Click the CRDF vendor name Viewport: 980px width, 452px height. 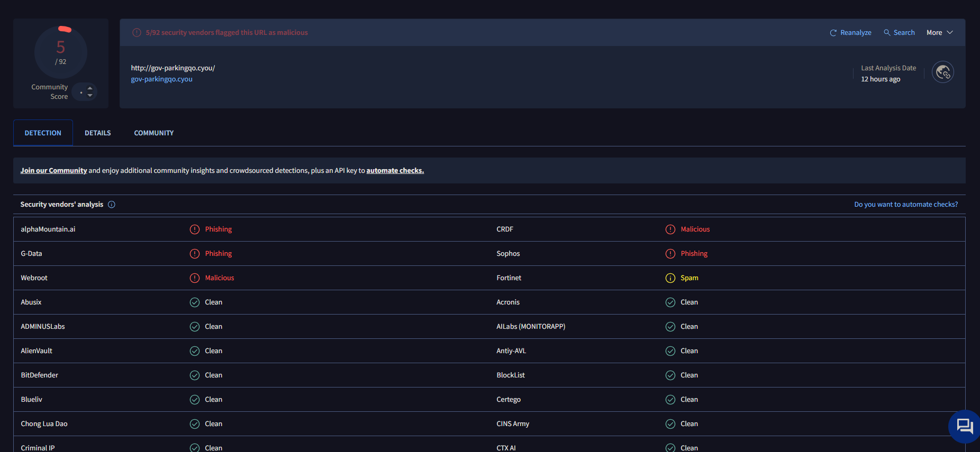pyautogui.click(x=505, y=229)
